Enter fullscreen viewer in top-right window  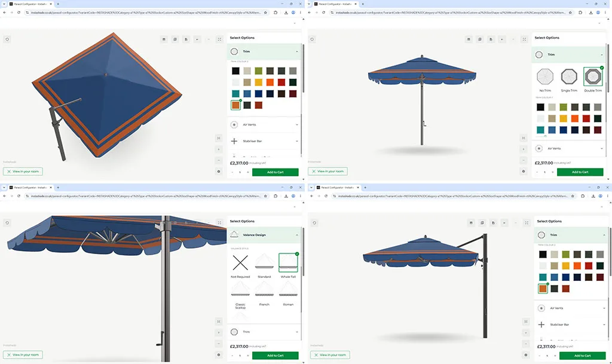pyautogui.click(x=524, y=39)
